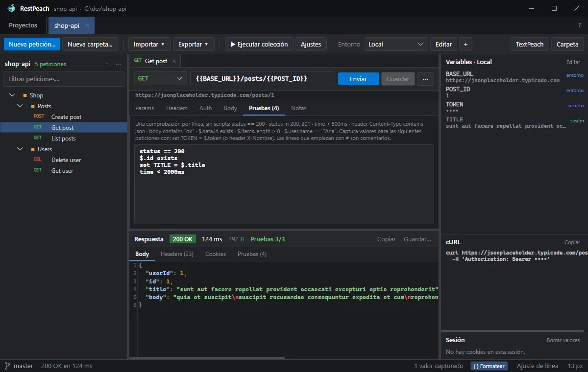Format the body with the Formatear button

[x=489, y=366]
